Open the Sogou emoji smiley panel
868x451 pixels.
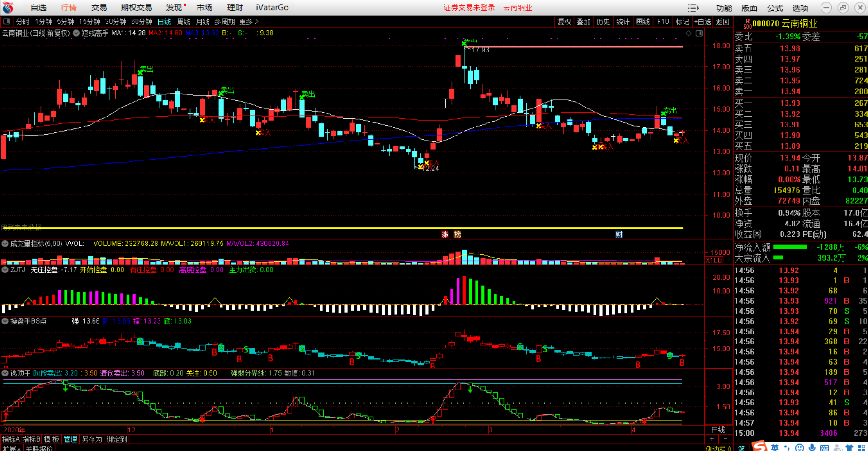pyautogui.click(x=800, y=447)
